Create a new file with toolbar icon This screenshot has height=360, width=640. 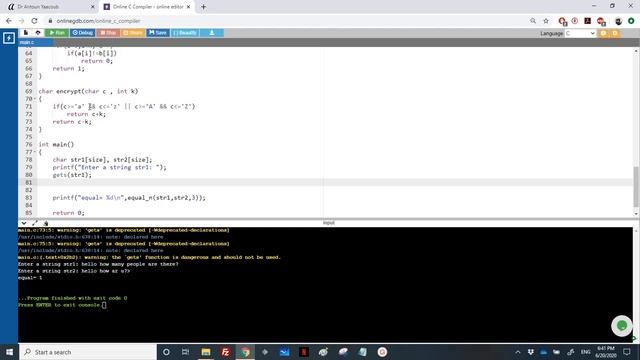pyautogui.click(x=26, y=33)
